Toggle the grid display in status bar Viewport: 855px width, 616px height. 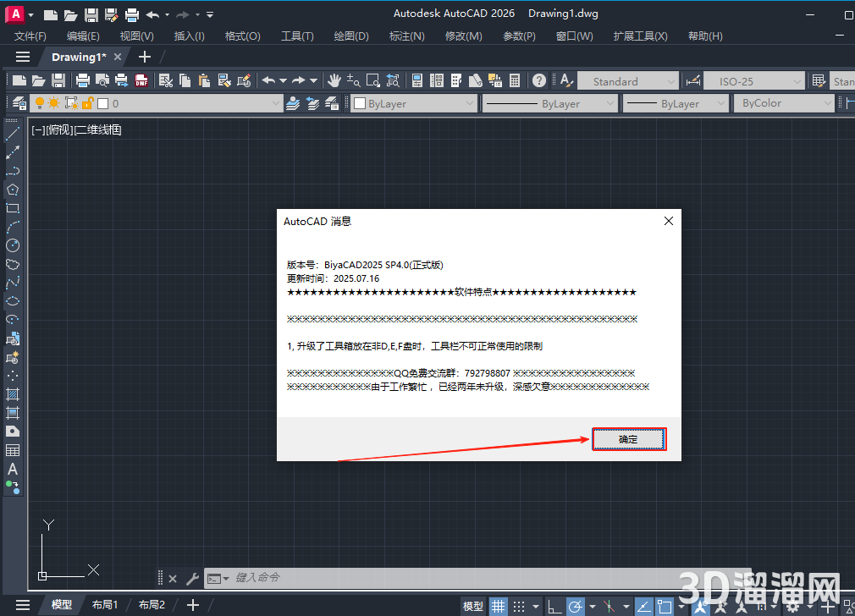[x=499, y=606]
